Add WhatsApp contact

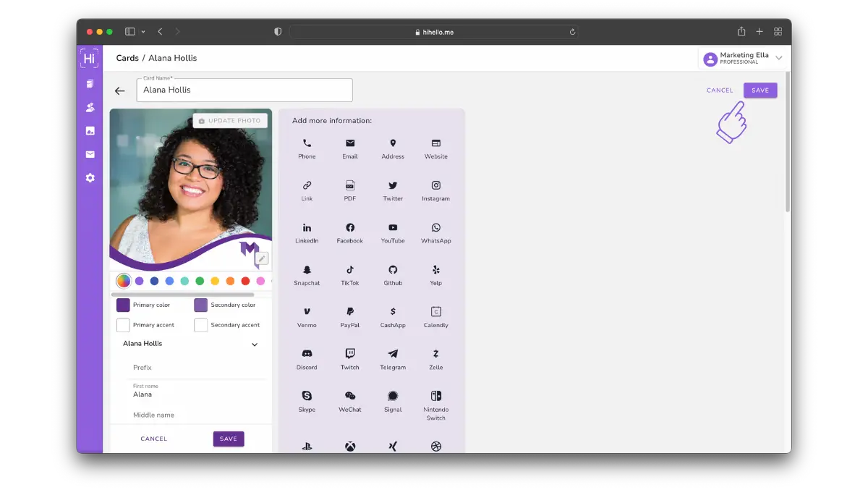point(436,233)
